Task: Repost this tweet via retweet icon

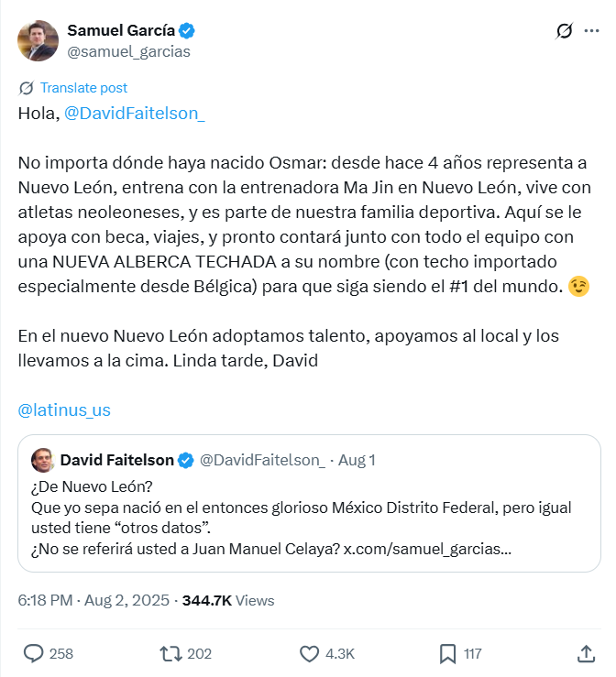Action: 170,653
